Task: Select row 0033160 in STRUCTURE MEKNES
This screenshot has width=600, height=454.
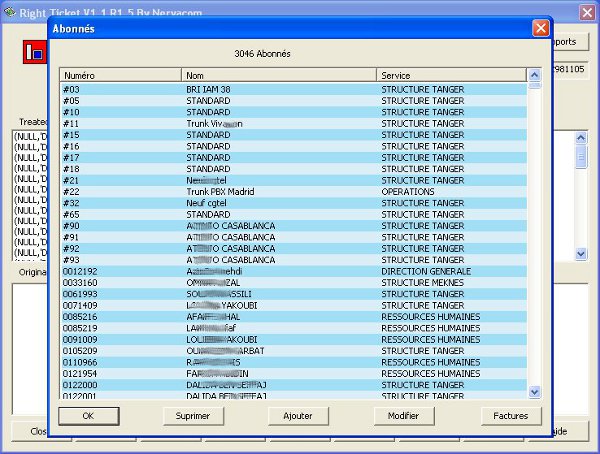Action: click(x=292, y=282)
